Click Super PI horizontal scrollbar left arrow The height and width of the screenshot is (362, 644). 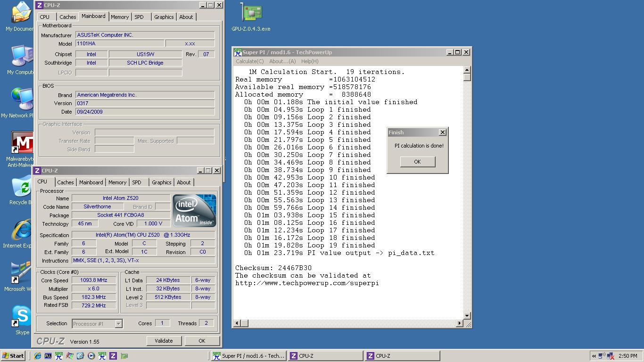[x=237, y=323]
